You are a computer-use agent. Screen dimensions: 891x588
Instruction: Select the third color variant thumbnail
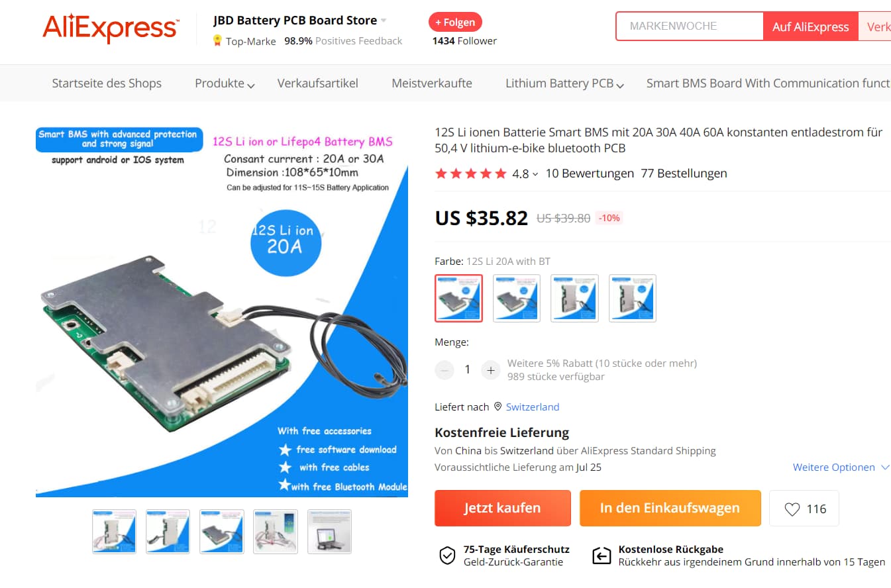[x=574, y=298]
